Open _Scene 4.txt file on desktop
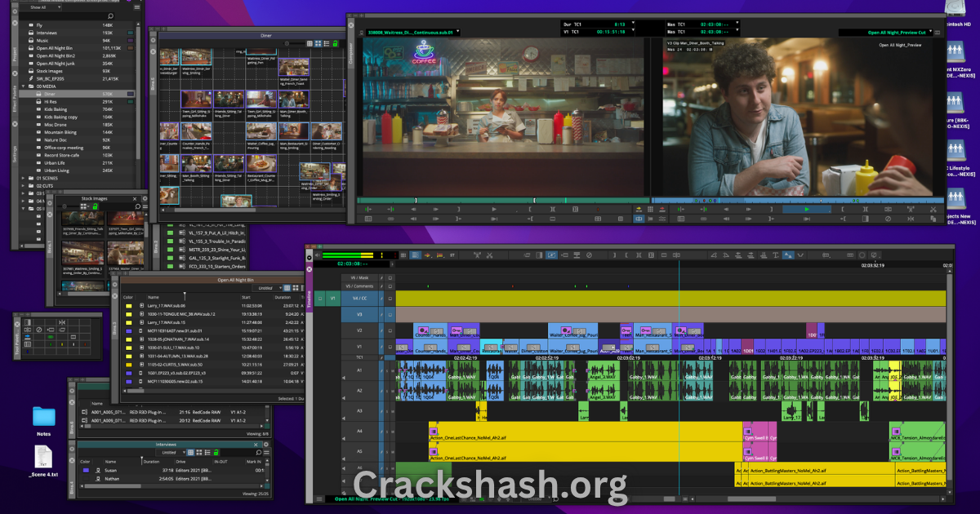980x514 pixels. (43, 455)
